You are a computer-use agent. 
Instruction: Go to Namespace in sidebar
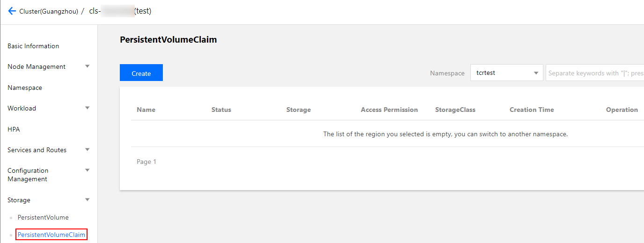click(25, 88)
